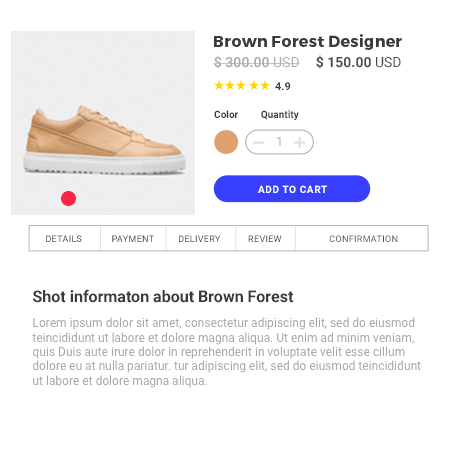Open the Details tab
457x457 pixels.
coord(64,238)
